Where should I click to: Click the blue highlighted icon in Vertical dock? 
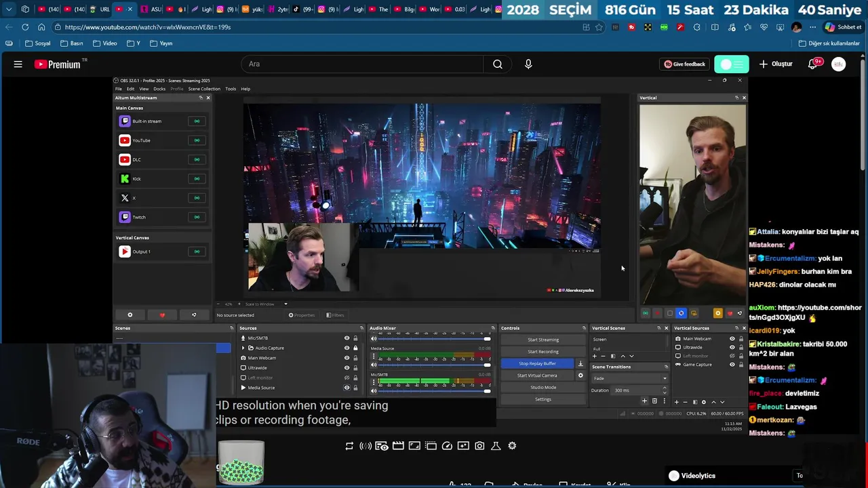[x=682, y=313]
